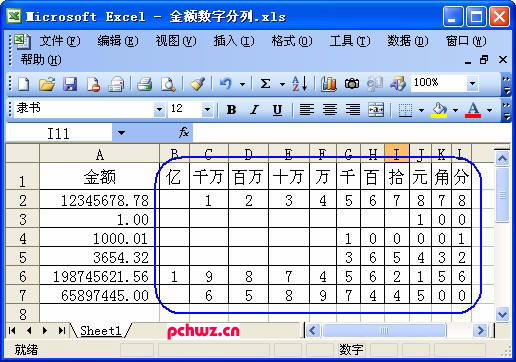The height and width of the screenshot is (362, 516).
Task: Select cell containing 12345678.78
Action: point(99,200)
